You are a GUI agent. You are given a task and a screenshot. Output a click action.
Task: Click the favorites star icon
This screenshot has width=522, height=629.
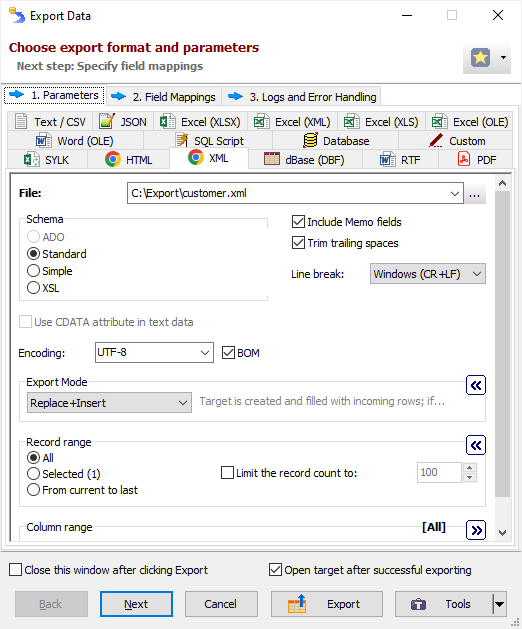click(480, 58)
